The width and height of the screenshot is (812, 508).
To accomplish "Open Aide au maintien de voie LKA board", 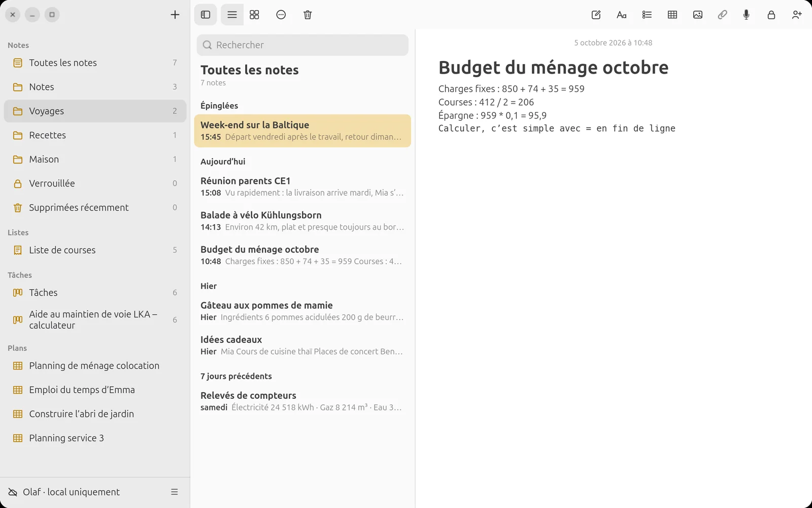I will [x=95, y=320].
